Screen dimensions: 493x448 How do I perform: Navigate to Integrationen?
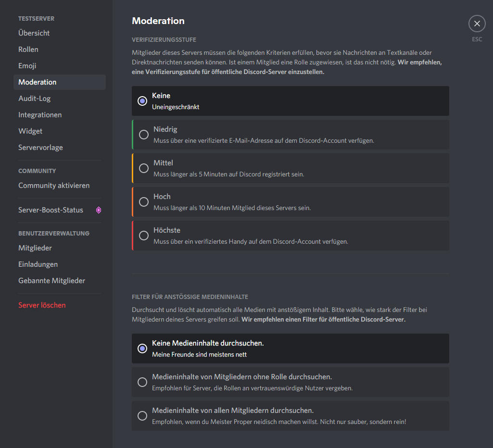pos(40,115)
